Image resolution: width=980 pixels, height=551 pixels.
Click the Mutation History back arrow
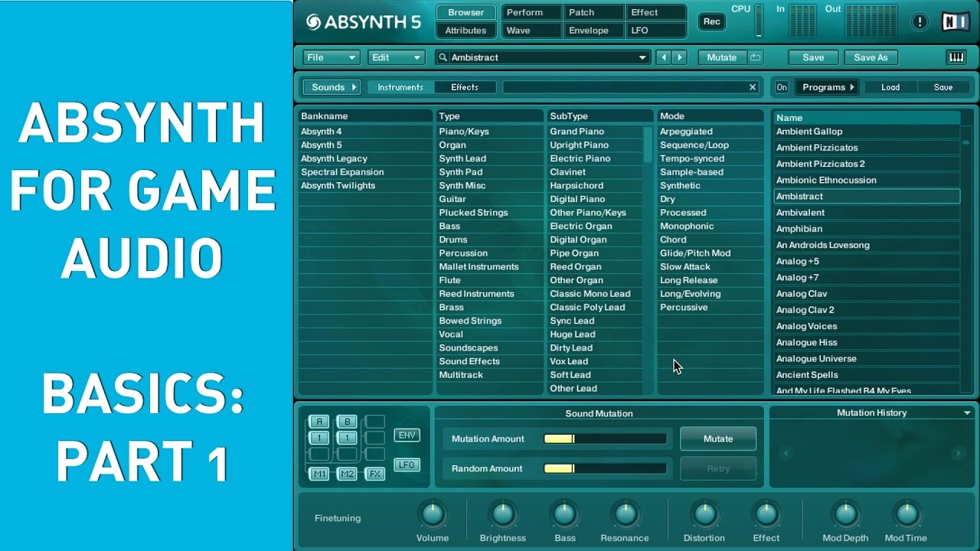point(785,453)
